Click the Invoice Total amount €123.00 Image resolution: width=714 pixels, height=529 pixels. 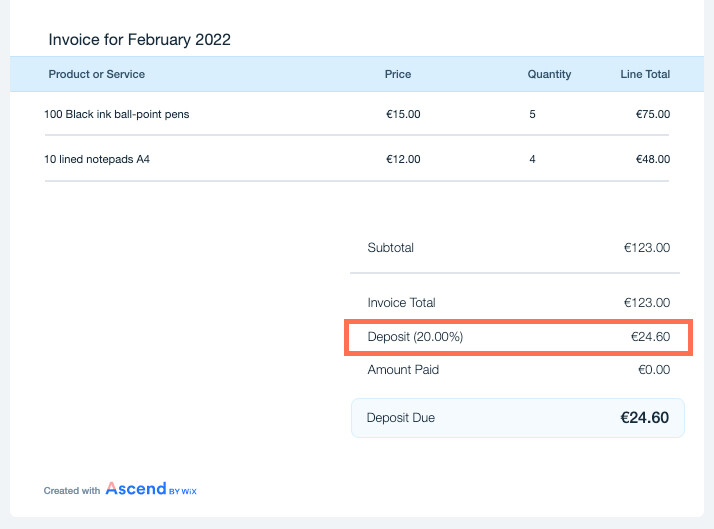click(x=647, y=303)
